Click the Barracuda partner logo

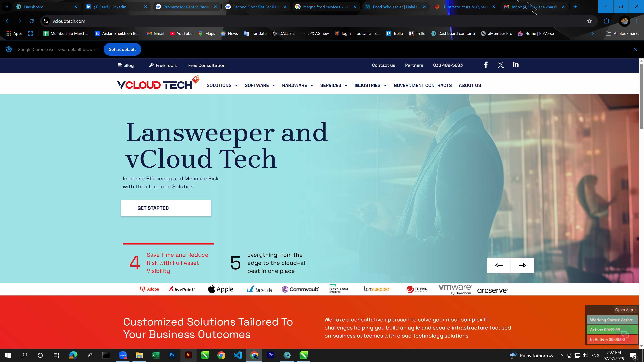pos(260,289)
